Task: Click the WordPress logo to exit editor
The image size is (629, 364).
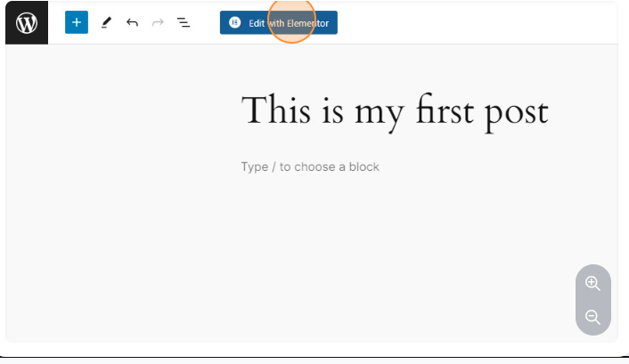Action: pos(27,22)
